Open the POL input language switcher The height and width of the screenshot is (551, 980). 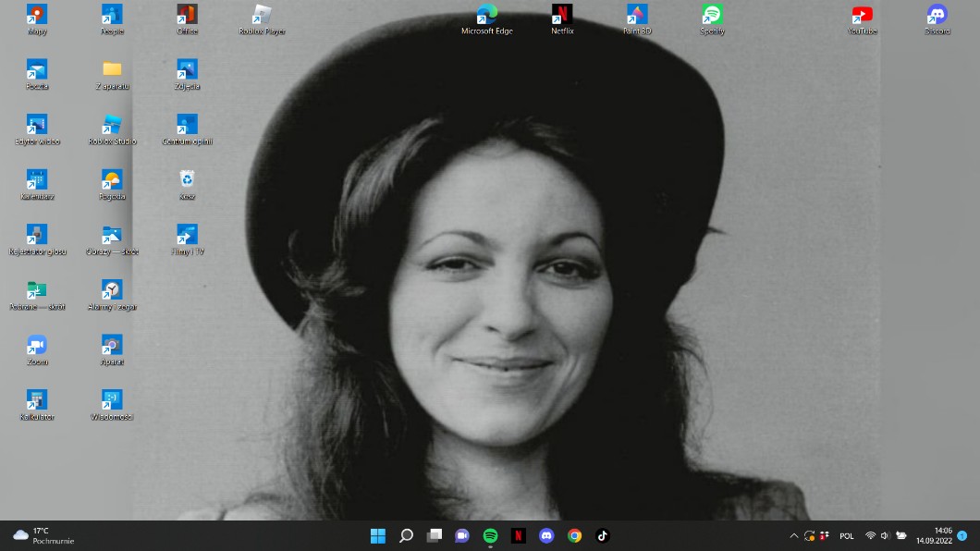(846, 535)
